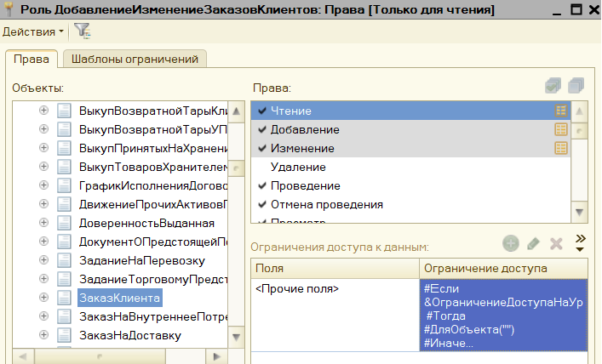Click the document icon next to ЗаказНаДоставку
The height and width of the screenshot is (364, 602).
(x=64, y=335)
